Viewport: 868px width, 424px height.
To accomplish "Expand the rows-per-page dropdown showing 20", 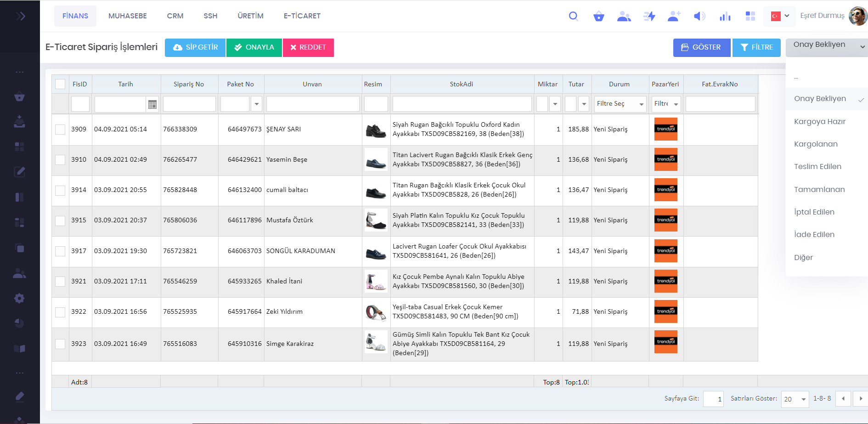I will coord(795,399).
